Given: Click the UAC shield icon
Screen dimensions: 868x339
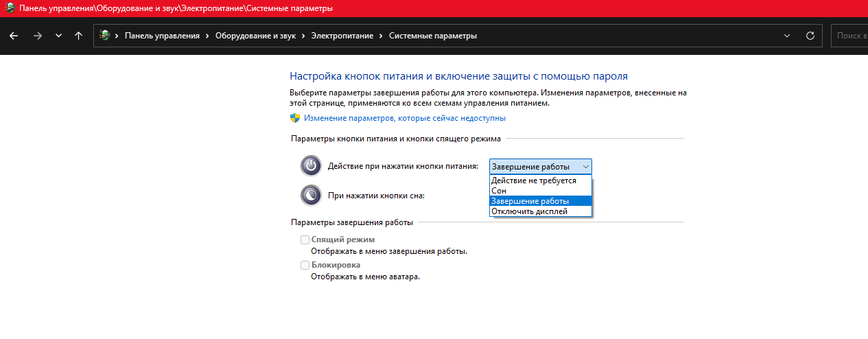Looking at the screenshot, I should (x=295, y=118).
